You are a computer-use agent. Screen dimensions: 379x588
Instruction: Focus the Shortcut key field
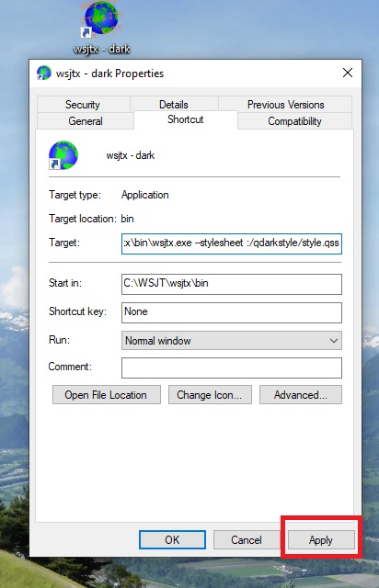pyautogui.click(x=232, y=312)
